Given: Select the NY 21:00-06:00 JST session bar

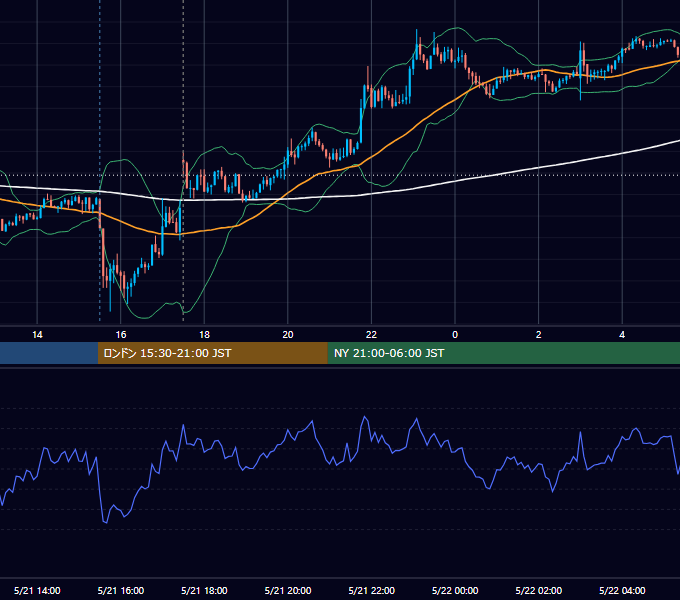Looking at the screenshot, I should click(503, 353).
